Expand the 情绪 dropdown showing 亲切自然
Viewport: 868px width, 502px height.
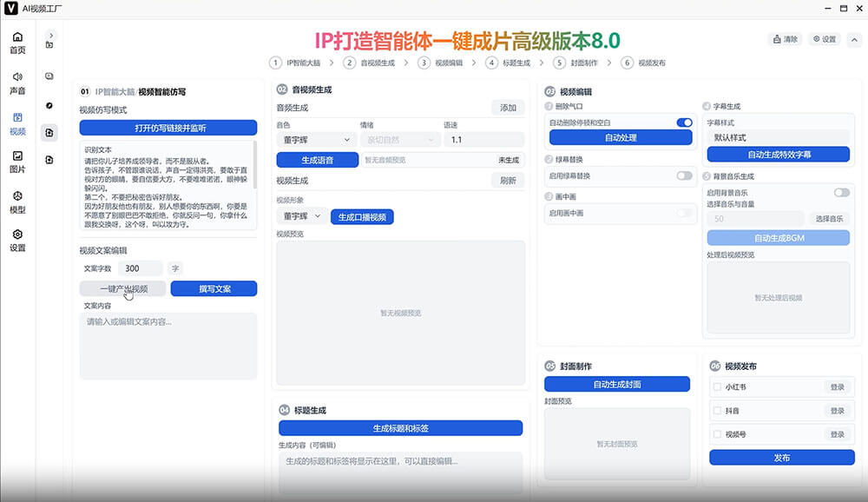pos(398,139)
